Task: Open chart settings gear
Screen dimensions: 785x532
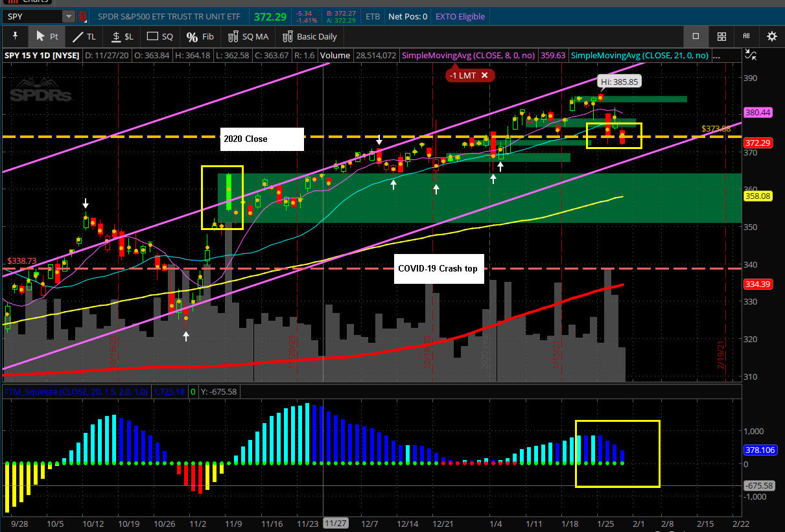Action: 771,36
